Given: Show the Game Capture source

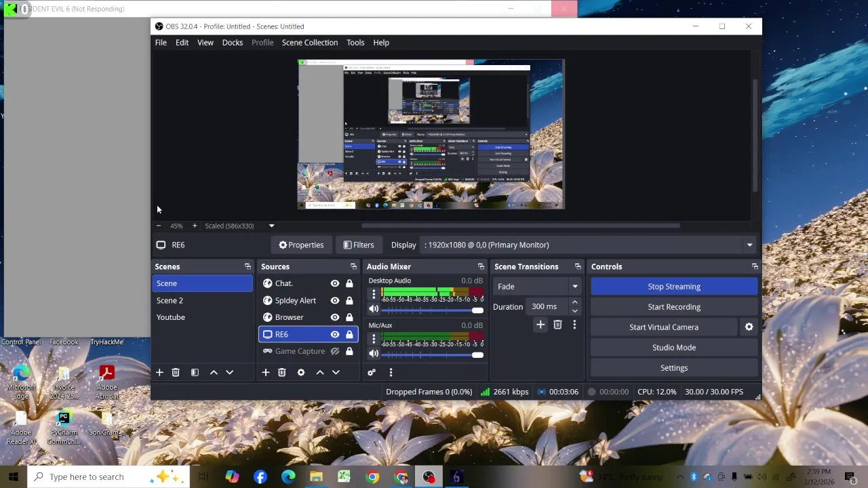Looking at the screenshot, I should 334,351.
